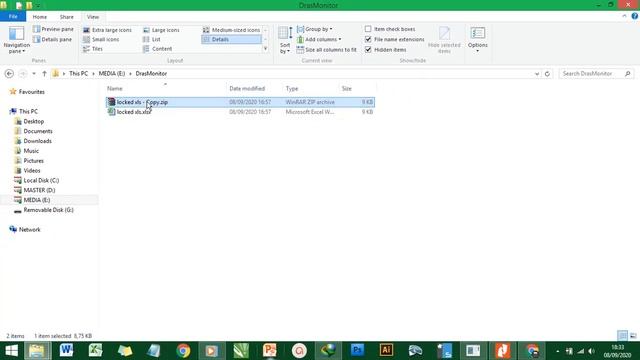Collapse the ribbon with the chevron
Viewport: 640px width, 360px height.
624,16
